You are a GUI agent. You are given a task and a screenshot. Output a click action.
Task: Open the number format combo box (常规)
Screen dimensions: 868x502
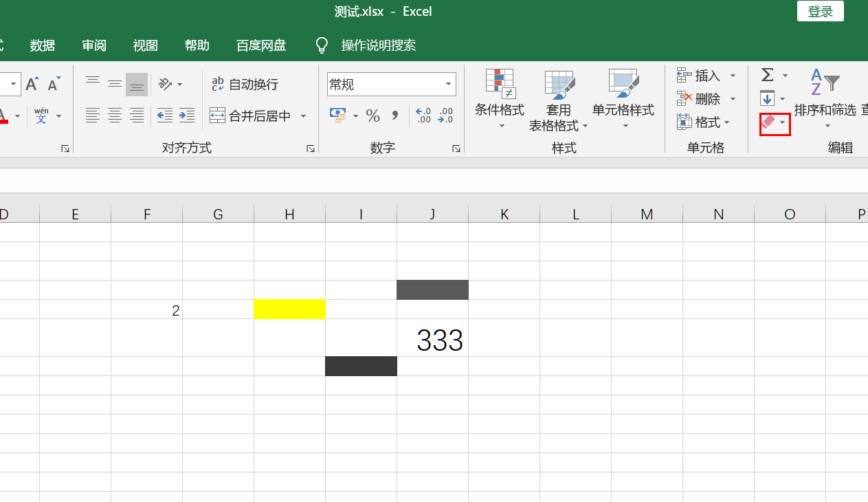coord(392,84)
